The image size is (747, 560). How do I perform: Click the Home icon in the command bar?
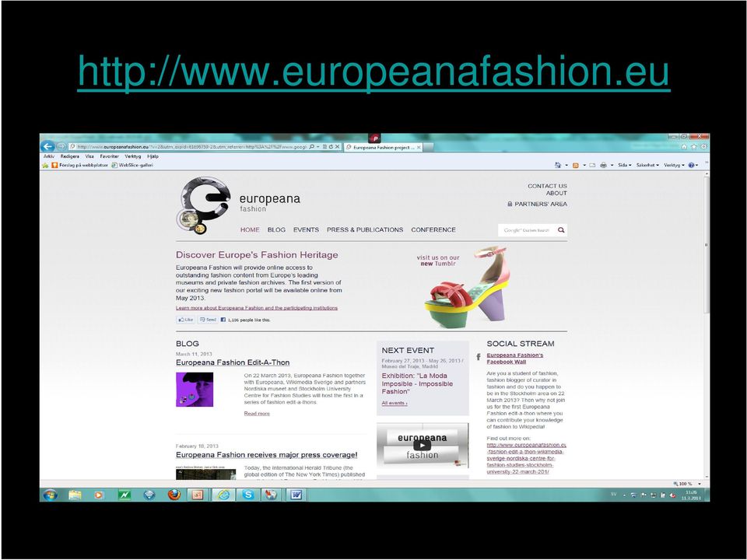(558, 165)
